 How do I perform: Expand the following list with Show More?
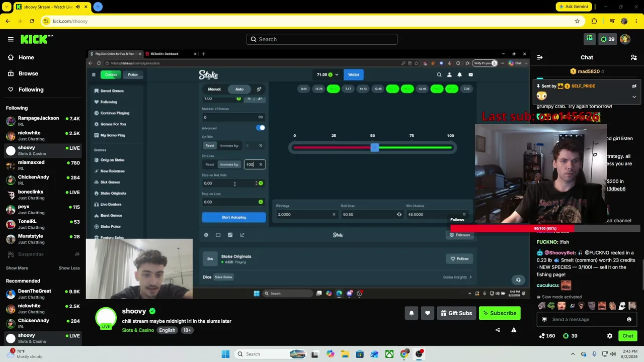pos(17,268)
